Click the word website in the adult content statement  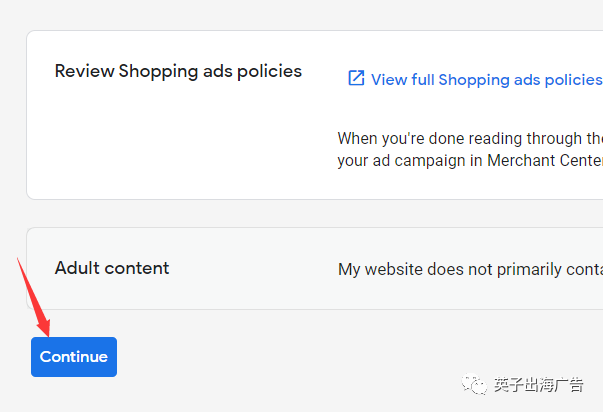[x=393, y=269]
